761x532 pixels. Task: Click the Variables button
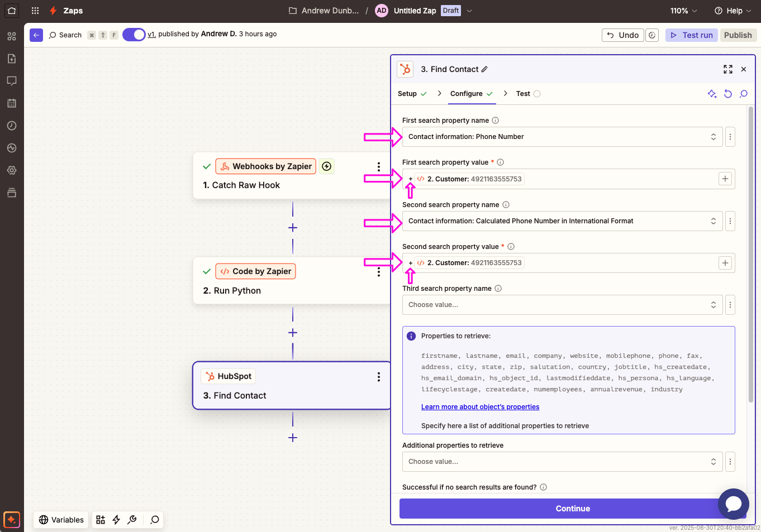[x=61, y=520]
